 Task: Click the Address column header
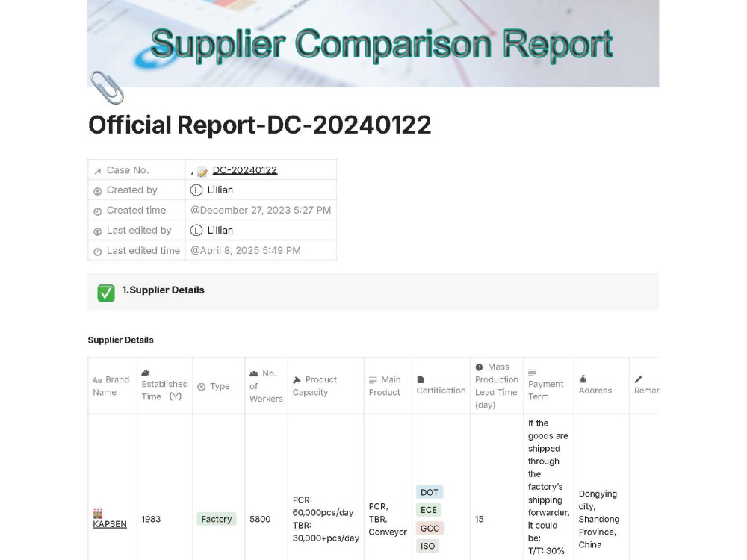tap(601, 386)
